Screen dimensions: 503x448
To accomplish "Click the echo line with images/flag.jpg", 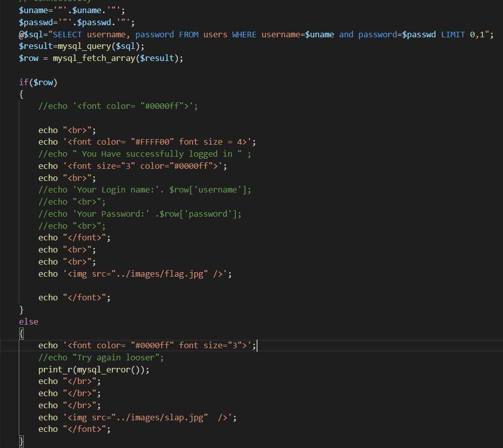I will (135, 274).
